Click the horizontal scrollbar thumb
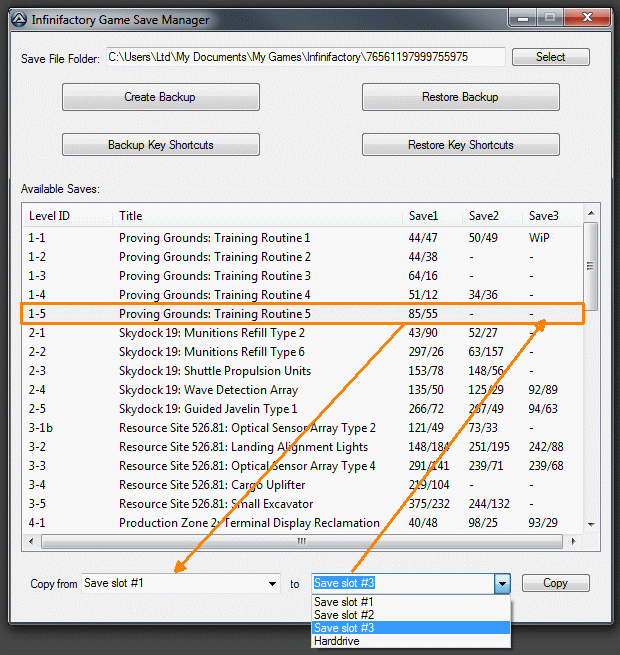620x655 pixels. click(301, 541)
